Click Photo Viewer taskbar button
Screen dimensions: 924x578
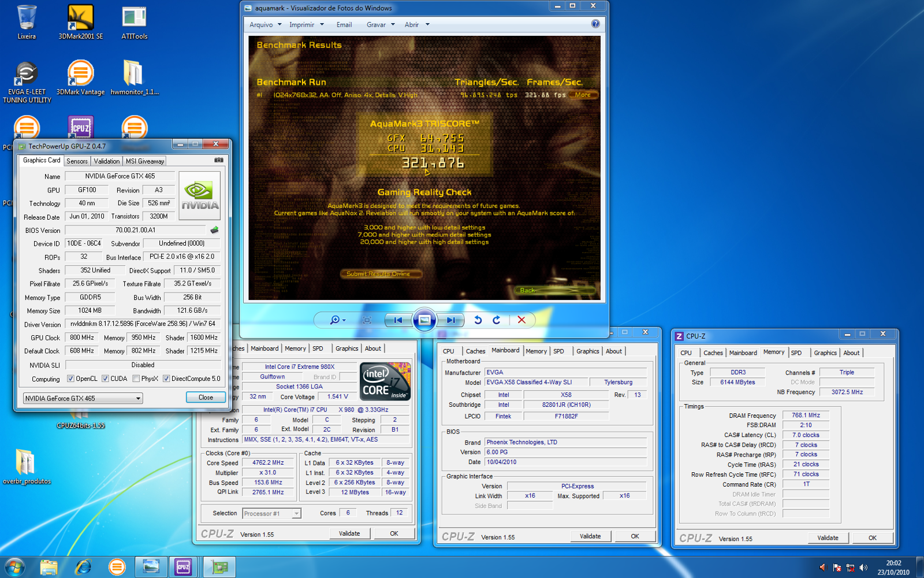tap(151, 567)
